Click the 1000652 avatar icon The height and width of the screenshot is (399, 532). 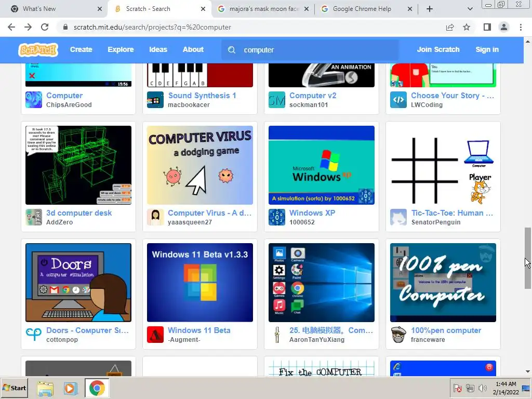point(277,217)
